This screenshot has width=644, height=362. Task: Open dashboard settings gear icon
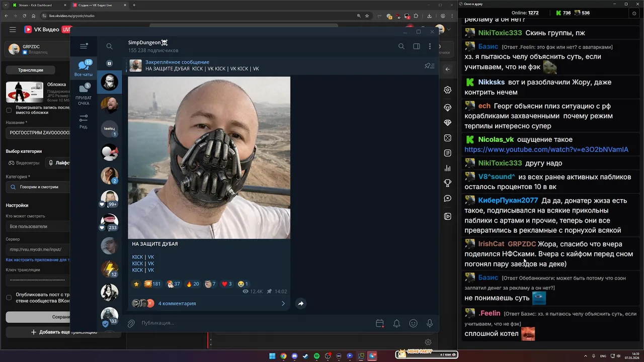click(x=447, y=90)
